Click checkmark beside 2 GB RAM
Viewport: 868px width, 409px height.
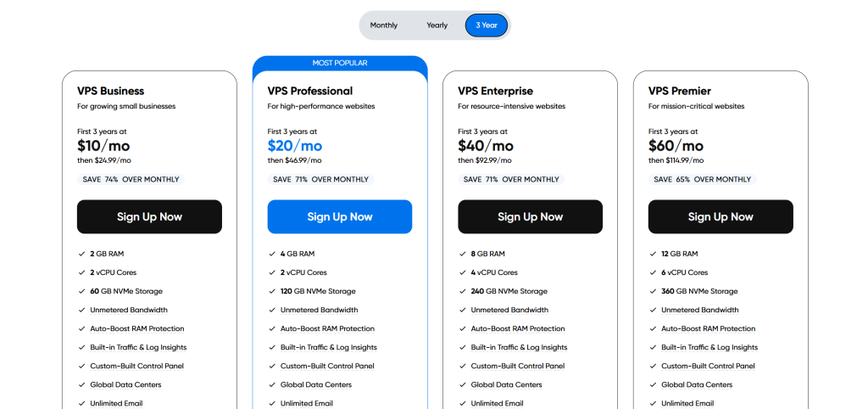pyautogui.click(x=81, y=254)
